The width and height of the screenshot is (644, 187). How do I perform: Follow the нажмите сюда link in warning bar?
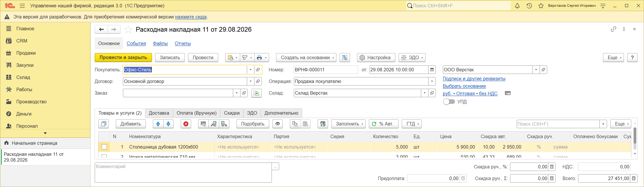point(191,17)
